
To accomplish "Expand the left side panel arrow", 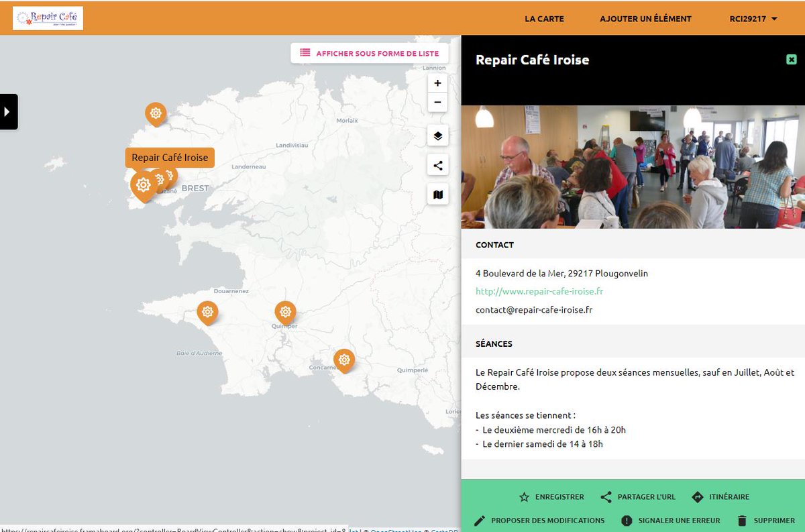I will pyautogui.click(x=8, y=111).
